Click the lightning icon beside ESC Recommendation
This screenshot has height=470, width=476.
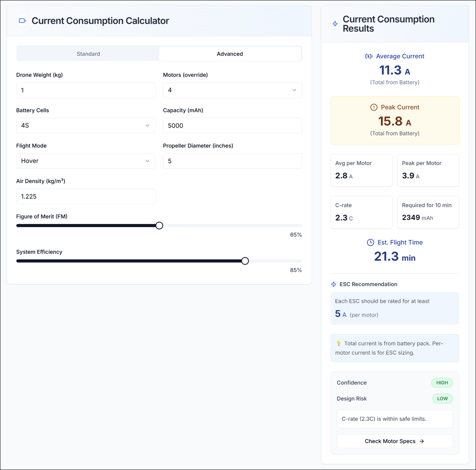pyautogui.click(x=334, y=284)
